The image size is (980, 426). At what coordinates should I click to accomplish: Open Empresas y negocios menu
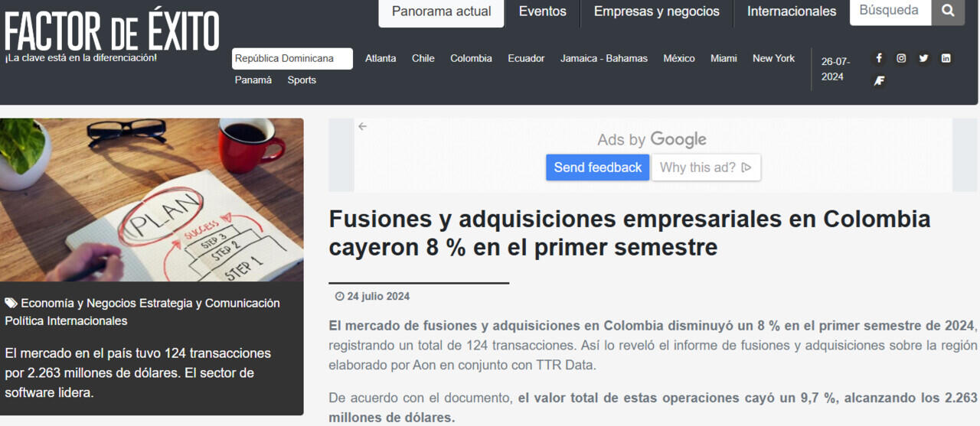(656, 12)
